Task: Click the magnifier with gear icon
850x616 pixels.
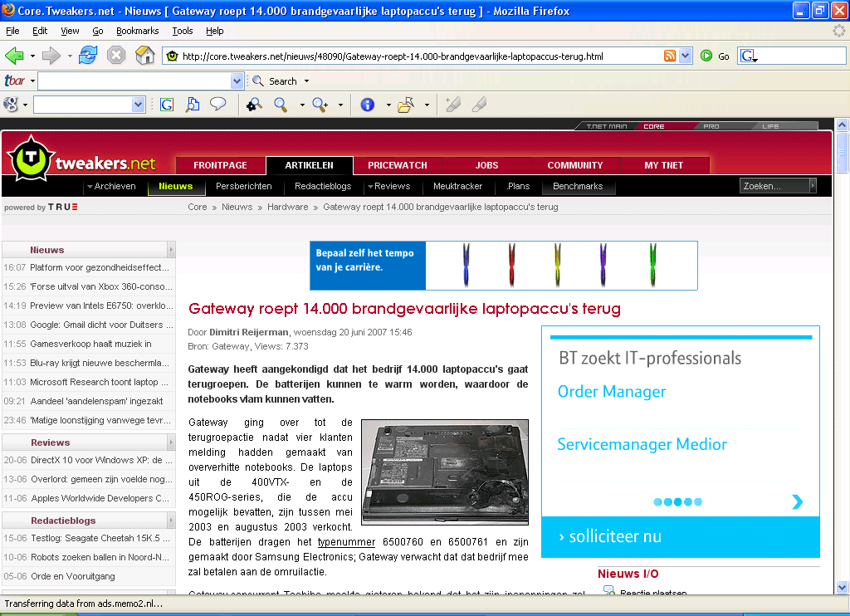Action: 254,104
